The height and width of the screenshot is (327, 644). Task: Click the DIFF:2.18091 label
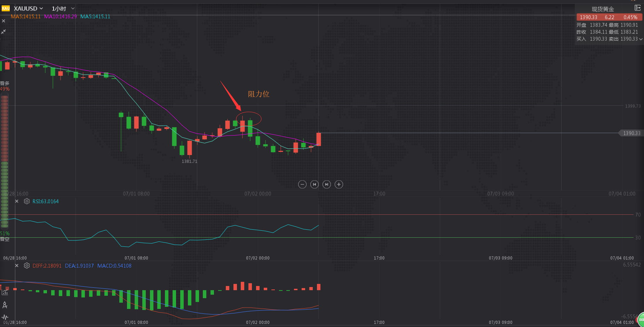click(x=47, y=266)
